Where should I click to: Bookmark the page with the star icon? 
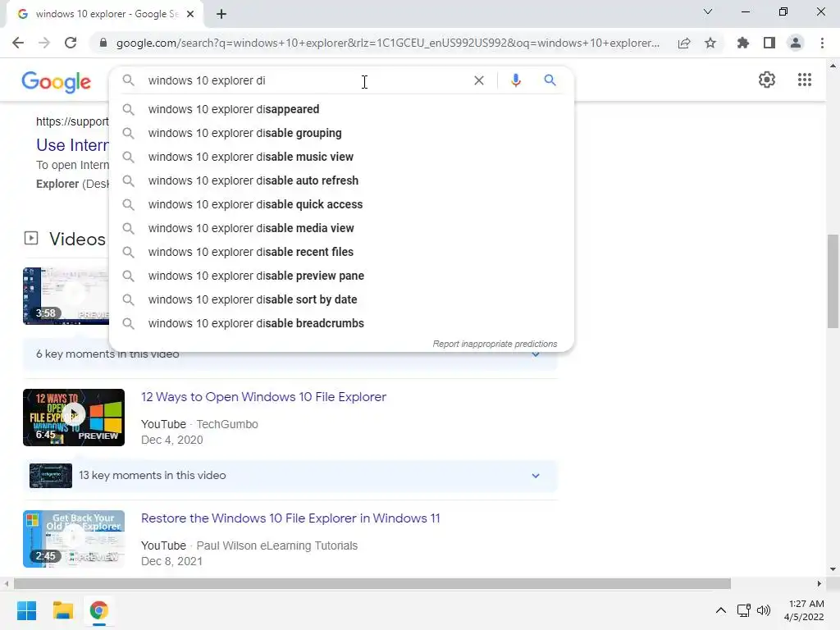point(710,43)
